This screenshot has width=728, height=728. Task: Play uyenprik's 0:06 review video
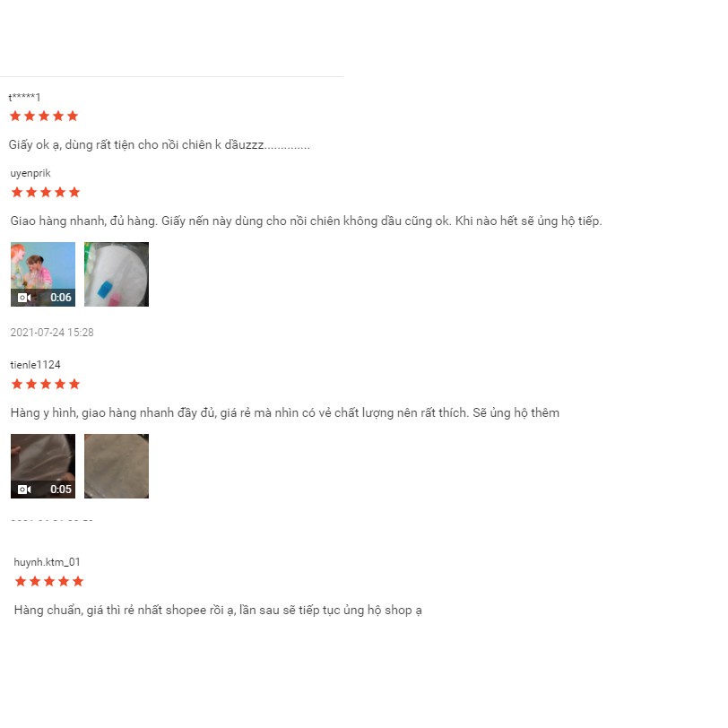point(43,274)
